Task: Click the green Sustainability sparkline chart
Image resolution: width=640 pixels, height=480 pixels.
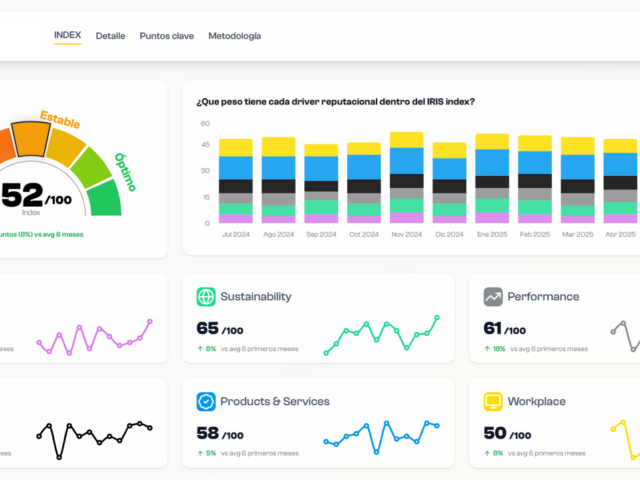Action: (x=380, y=335)
